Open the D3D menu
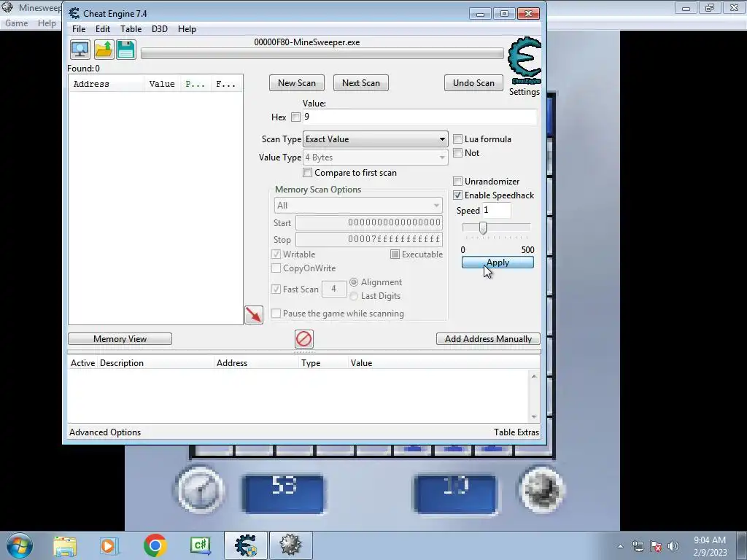This screenshot has width=747, height=560. (x=160, y=29)
